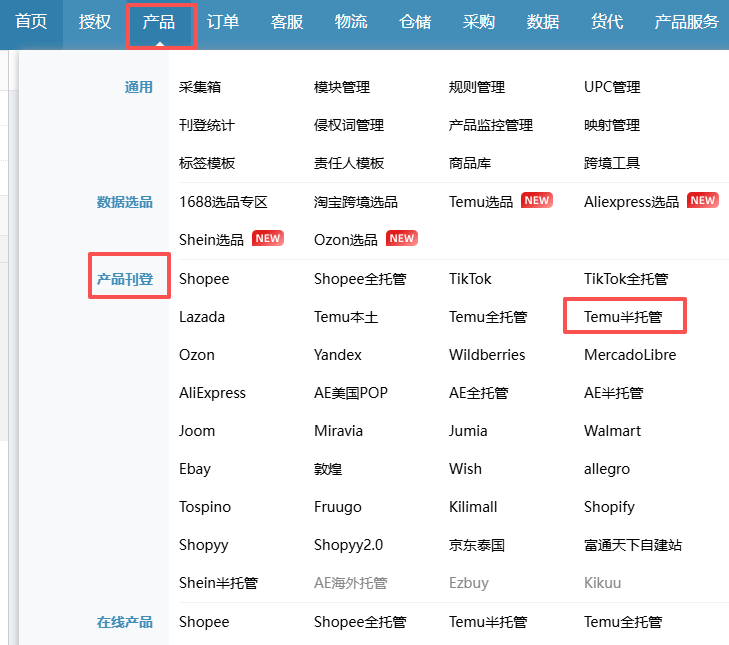The image size is (729, 645).
Task: Switch to the 订单 menu tab
Action: click(223, 22)
